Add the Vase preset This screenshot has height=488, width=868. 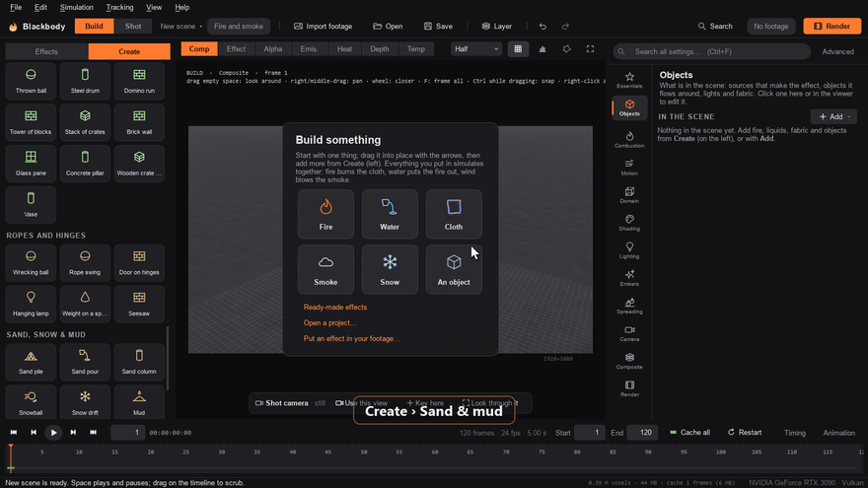[x=31, y=205]
